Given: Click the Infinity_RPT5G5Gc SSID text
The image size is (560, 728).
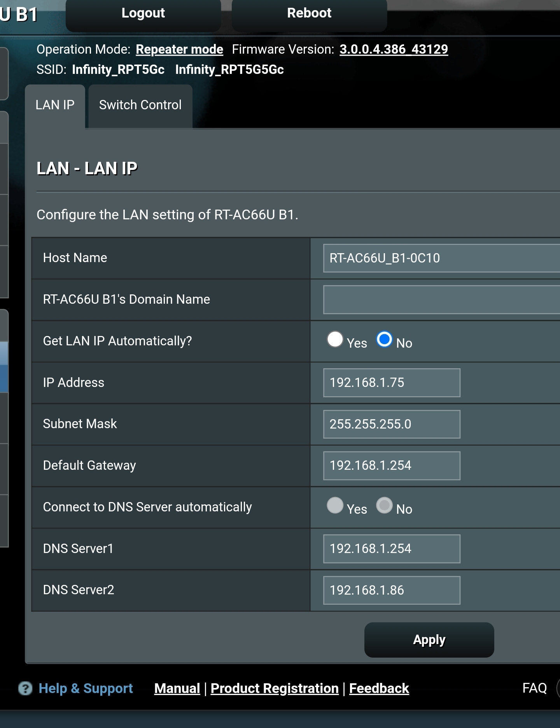Looking at the screenshot, I should 229,70.
